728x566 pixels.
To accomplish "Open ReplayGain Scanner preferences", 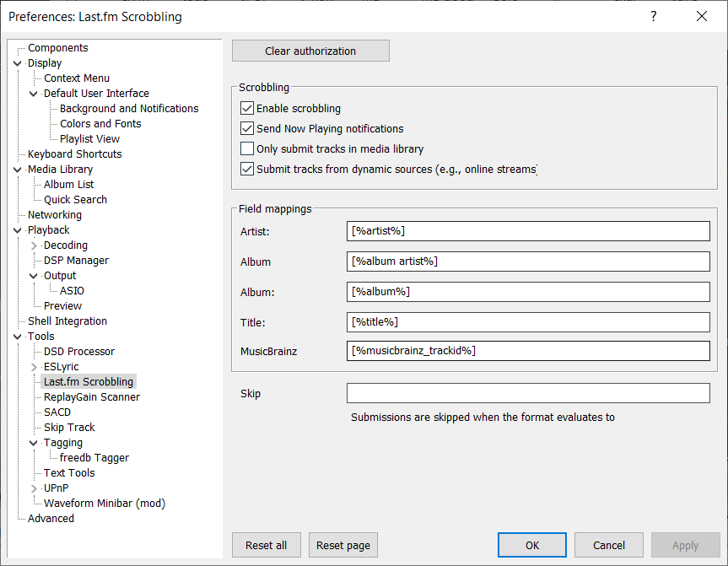I will 91,397.
